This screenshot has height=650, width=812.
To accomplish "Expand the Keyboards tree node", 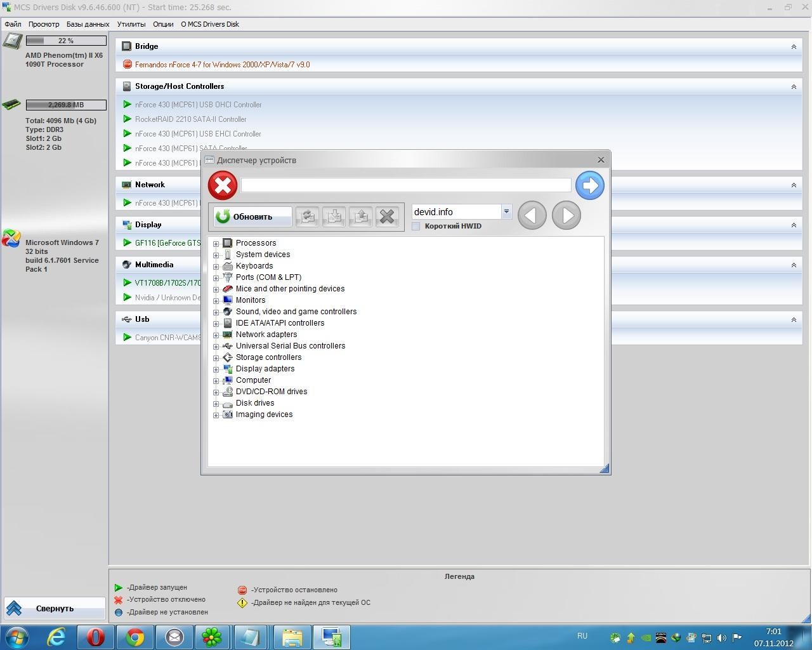I will point(216,267).
